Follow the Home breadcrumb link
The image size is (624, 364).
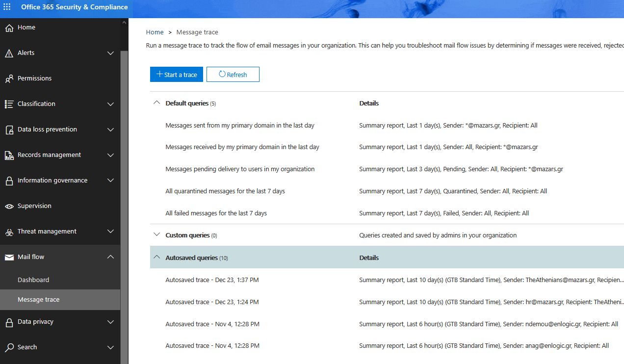point(155,32)
